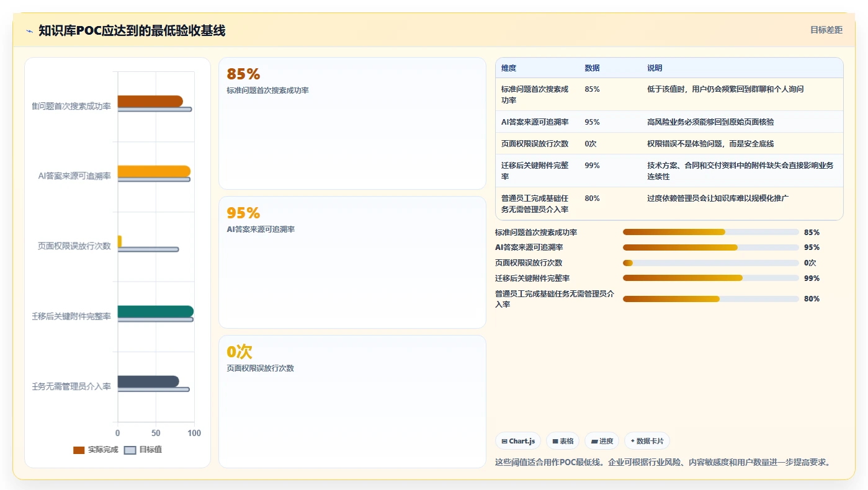Click table cell 标准问题首次搜索成功率
Image resolution: width=868 pixels, height=490 pixels.
(x=535, y=94)
